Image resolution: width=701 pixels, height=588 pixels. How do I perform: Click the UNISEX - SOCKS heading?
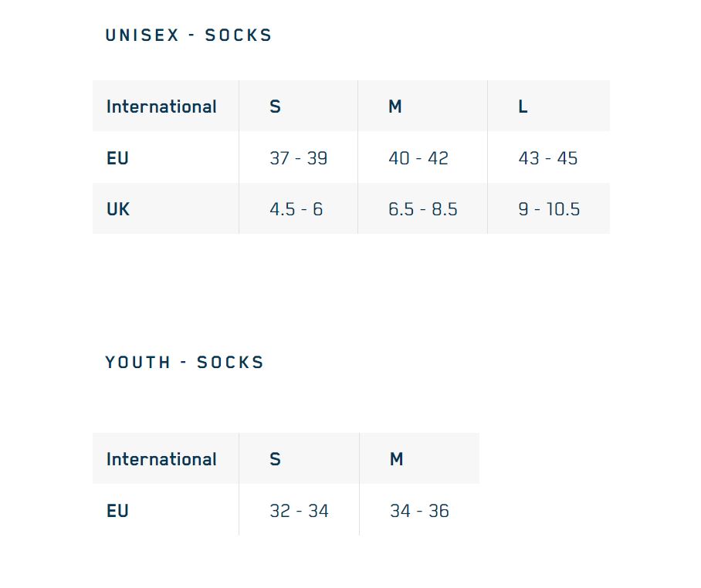[188, 35]
